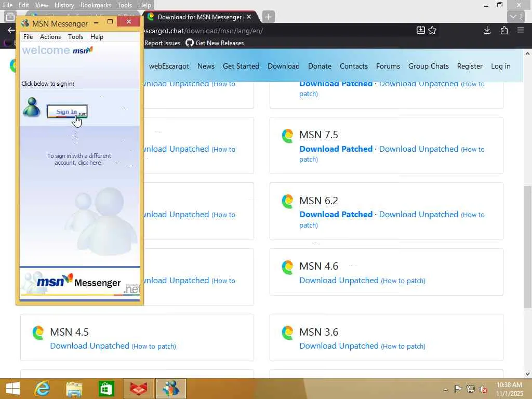Screen dimensions: 532x399
Task: Open the browser Bookmarks menu
Action: (x=96, y=5)
